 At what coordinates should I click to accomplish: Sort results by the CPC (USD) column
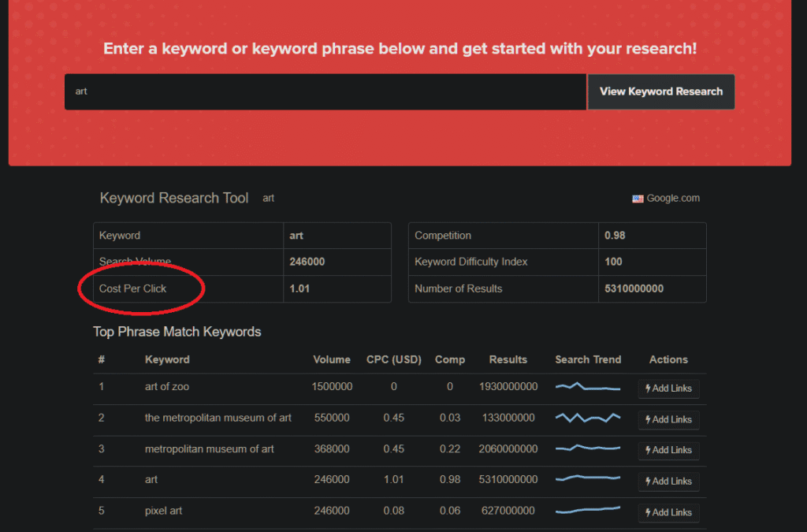[393, 359]
